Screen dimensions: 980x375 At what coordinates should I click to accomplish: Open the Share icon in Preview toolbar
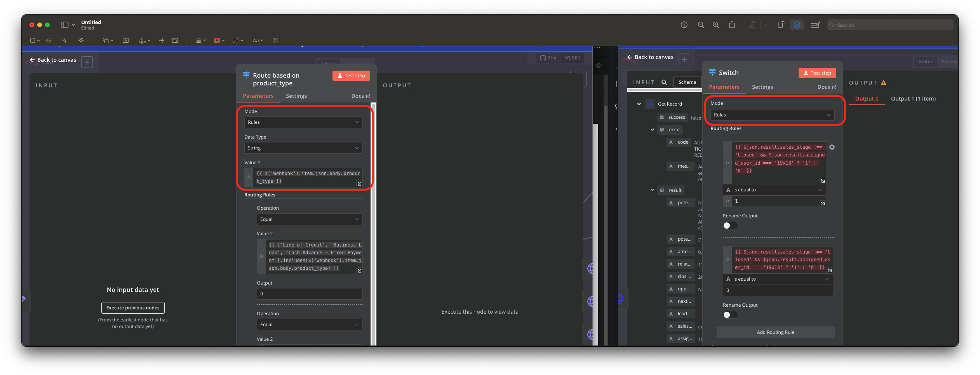(732, 25)
